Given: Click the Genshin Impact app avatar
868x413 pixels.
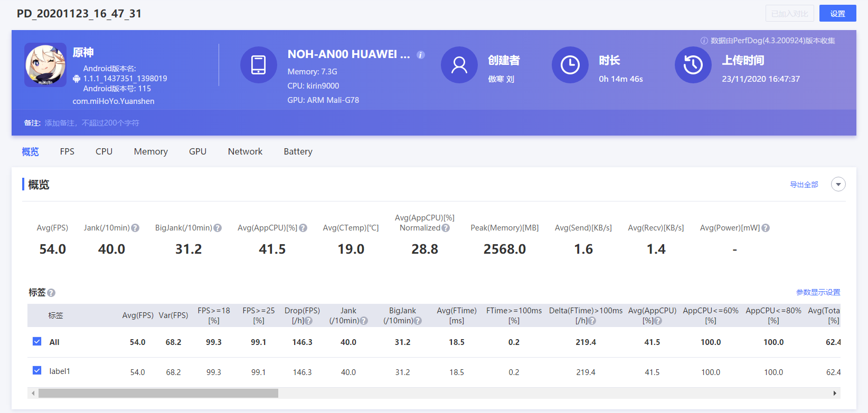Looking at the screenshot, I should [x=45, y=65].
